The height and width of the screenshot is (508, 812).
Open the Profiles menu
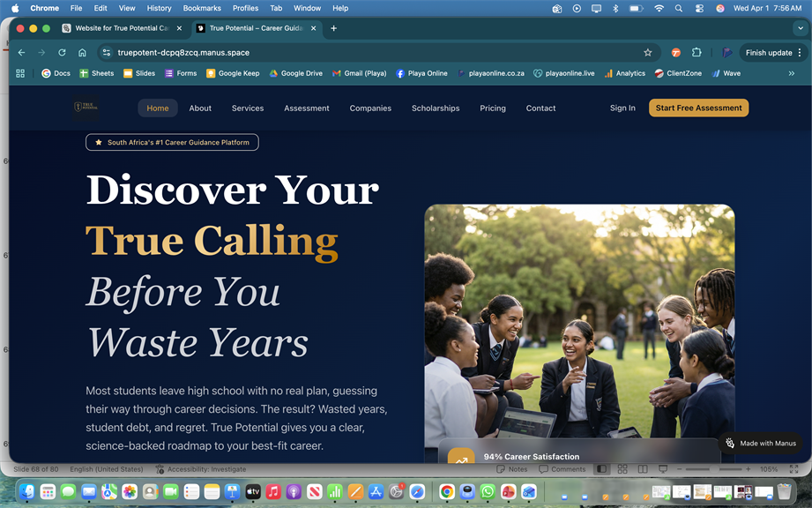pos(245,8)
